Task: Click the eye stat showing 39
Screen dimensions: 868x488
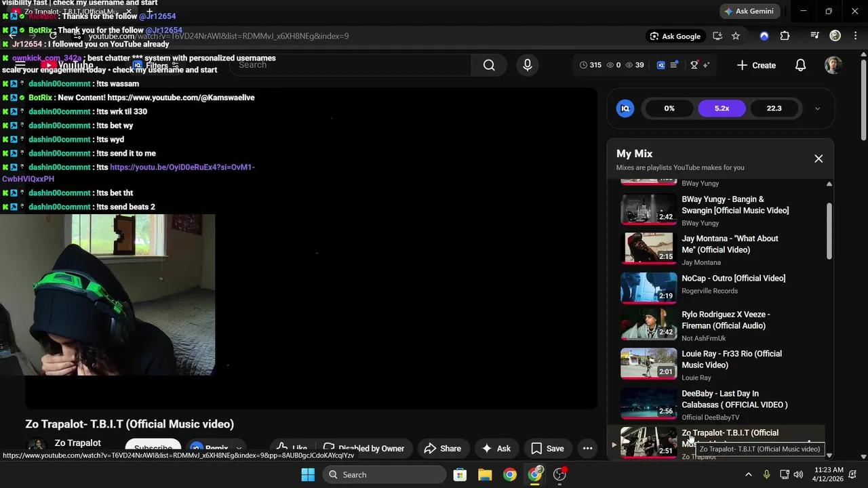Action: (x=635, y=65)
